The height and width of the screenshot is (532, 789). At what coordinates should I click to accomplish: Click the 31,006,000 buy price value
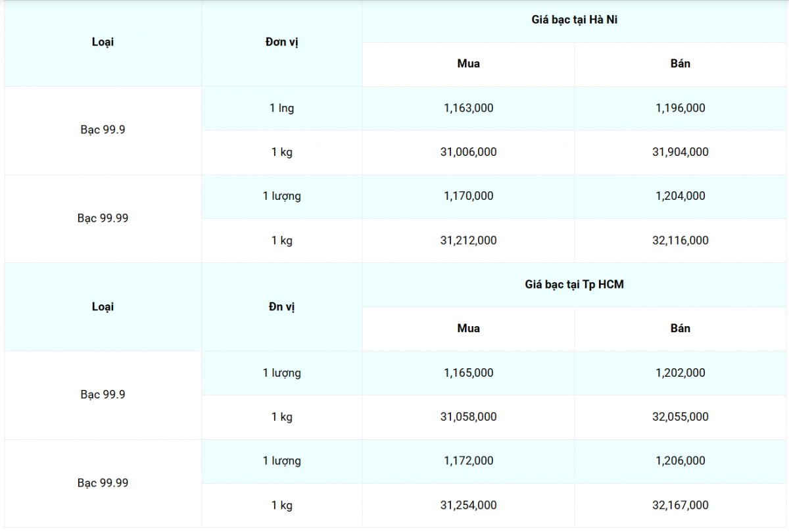(x=468, y=152)
